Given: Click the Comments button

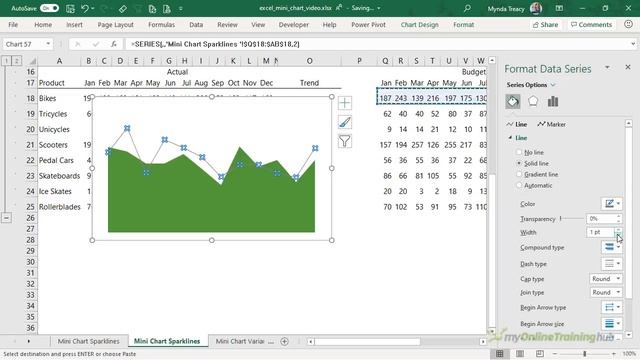Looking at the screenshot, I should pos(591,24).
